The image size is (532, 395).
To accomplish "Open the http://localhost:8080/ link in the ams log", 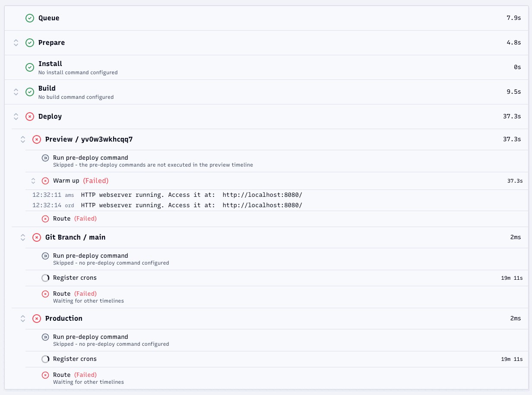I will point(263,195).
